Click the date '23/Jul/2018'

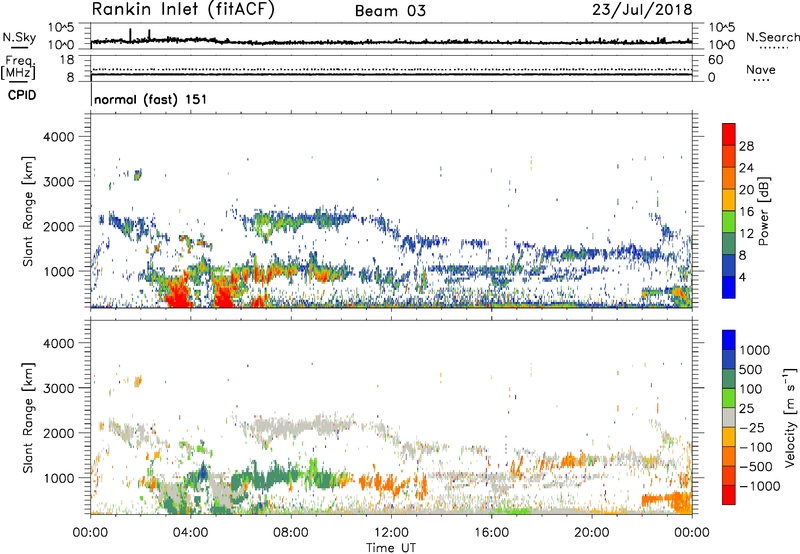coord(642,10)
